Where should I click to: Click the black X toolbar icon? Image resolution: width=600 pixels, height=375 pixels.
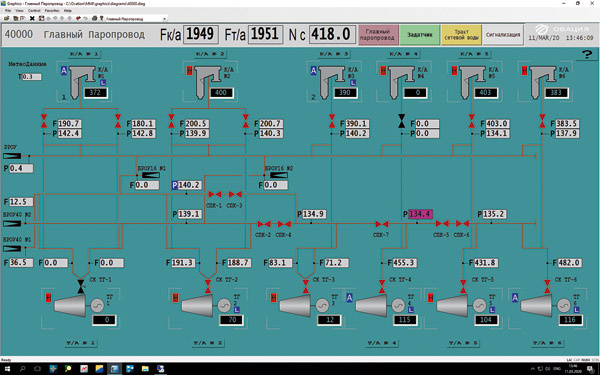pos(32,18)
